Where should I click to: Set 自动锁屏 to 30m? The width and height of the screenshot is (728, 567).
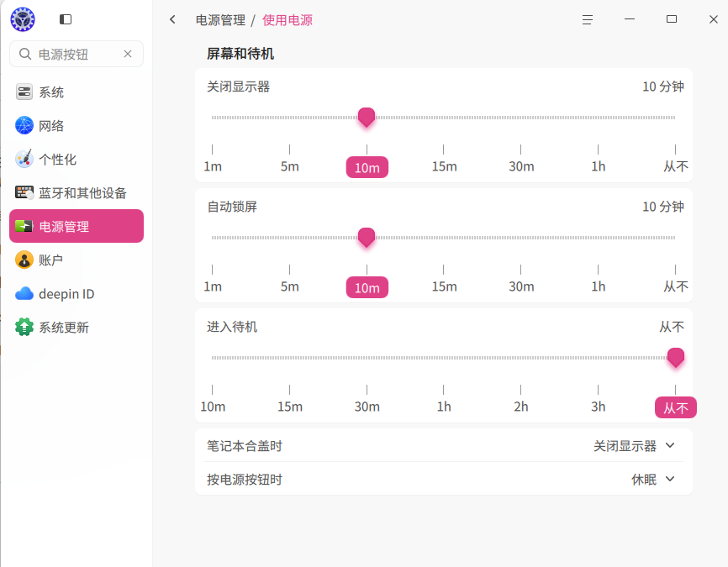pos(521,286)
